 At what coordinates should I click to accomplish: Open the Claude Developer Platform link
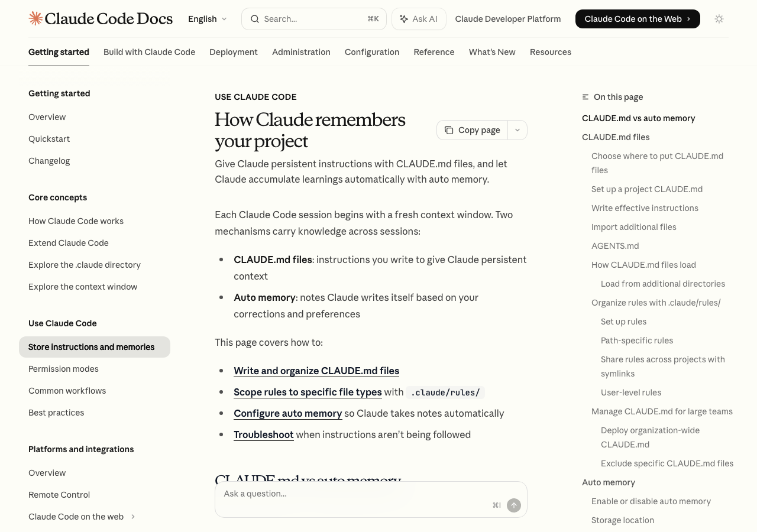coord(508,19)
